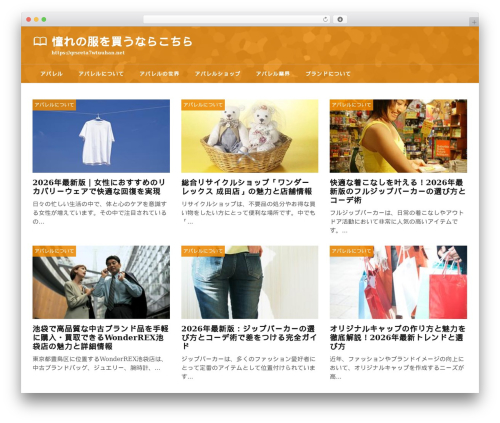Click the red close window dot
The width and height of the screenshot is (500, 423).
tap(29, 20)
